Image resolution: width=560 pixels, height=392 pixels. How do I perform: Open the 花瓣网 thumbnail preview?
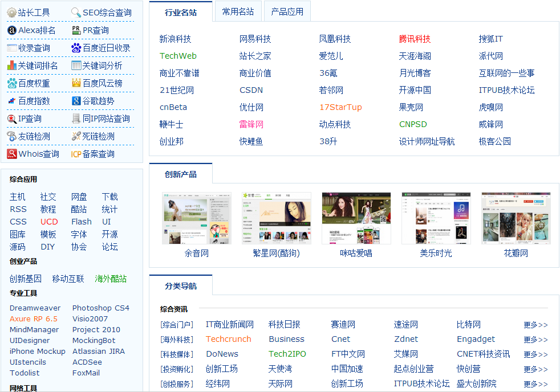pos(516,218)
